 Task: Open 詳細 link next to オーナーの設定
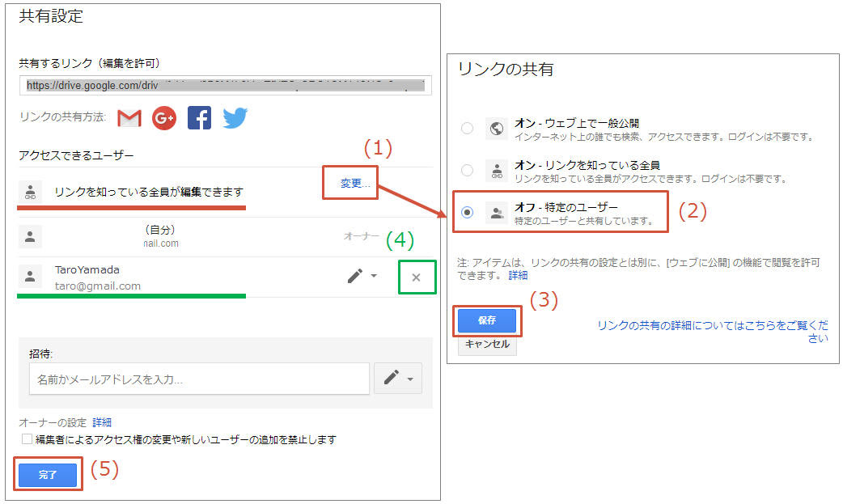pos(102,422)
